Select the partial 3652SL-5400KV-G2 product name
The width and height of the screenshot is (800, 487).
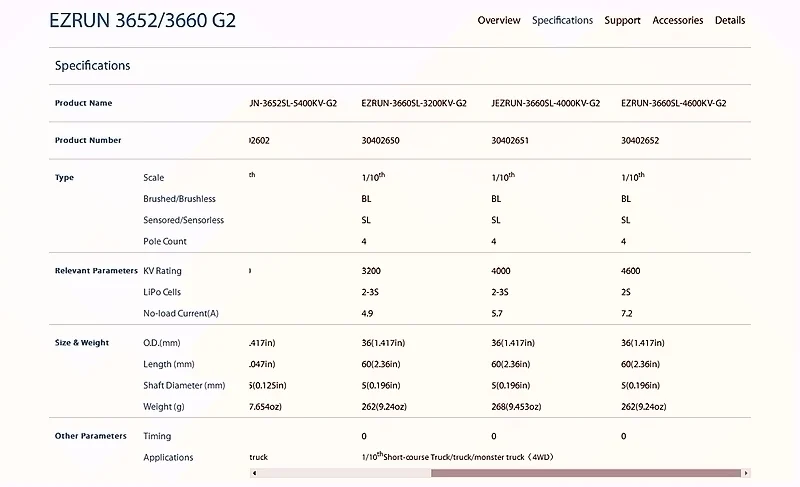tap(293, 103)
